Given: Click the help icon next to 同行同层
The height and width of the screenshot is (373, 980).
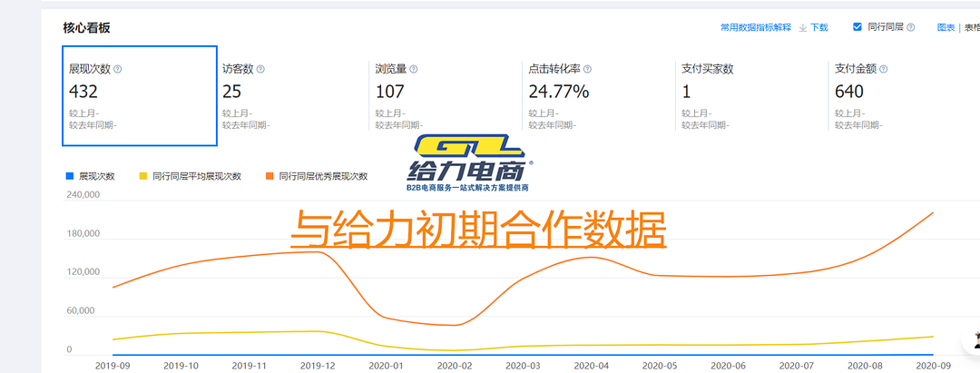Looking at the screenshot, I should point(911,28).
